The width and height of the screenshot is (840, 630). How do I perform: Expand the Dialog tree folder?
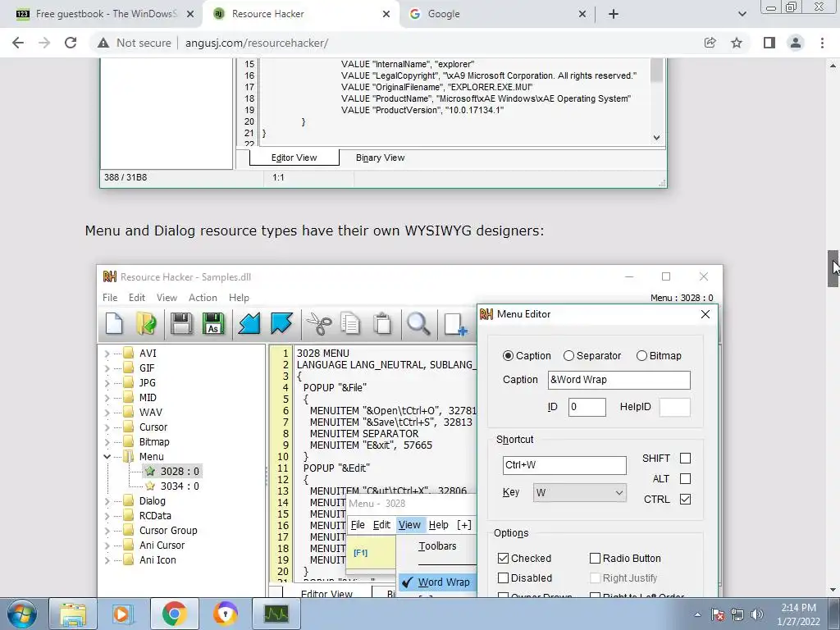[x=107, y=501]
